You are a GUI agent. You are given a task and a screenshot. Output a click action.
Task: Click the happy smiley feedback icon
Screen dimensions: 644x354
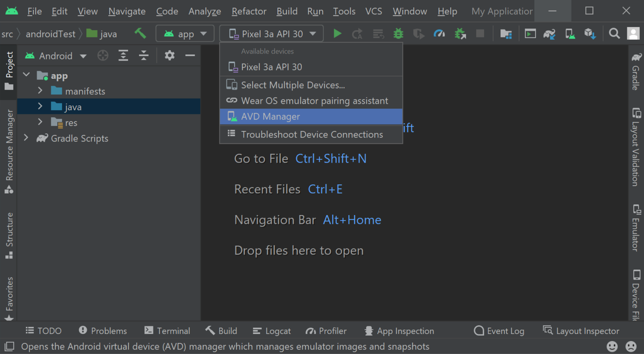tap(612, 346)
